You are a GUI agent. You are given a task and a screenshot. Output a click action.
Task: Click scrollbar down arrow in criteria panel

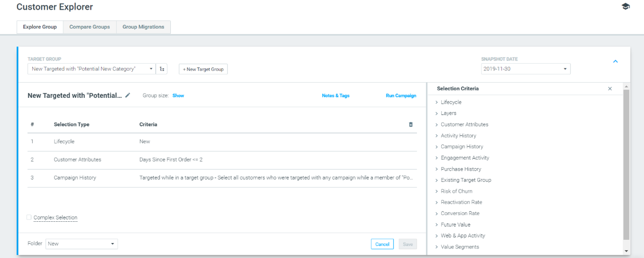pos(626,251)
